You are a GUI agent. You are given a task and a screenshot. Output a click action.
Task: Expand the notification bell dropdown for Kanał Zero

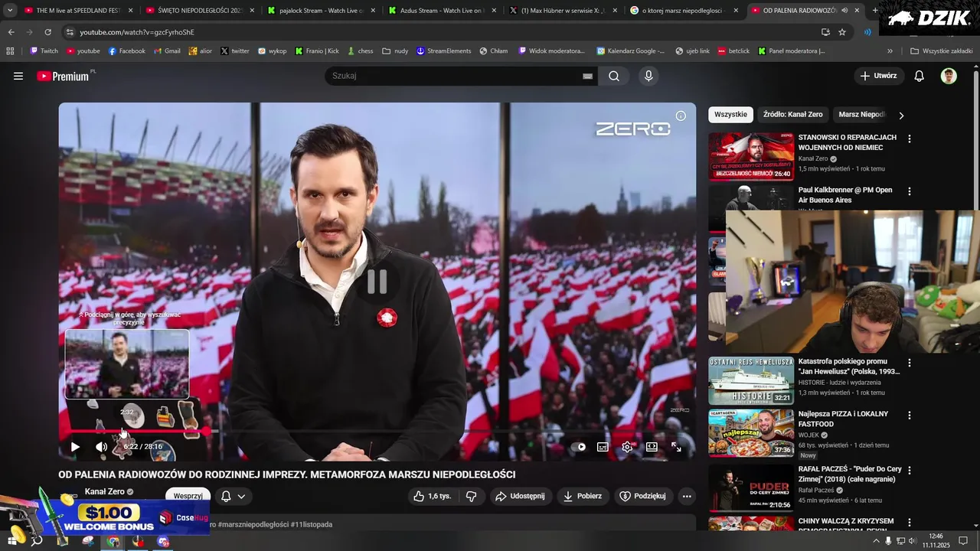pos(233,496)
